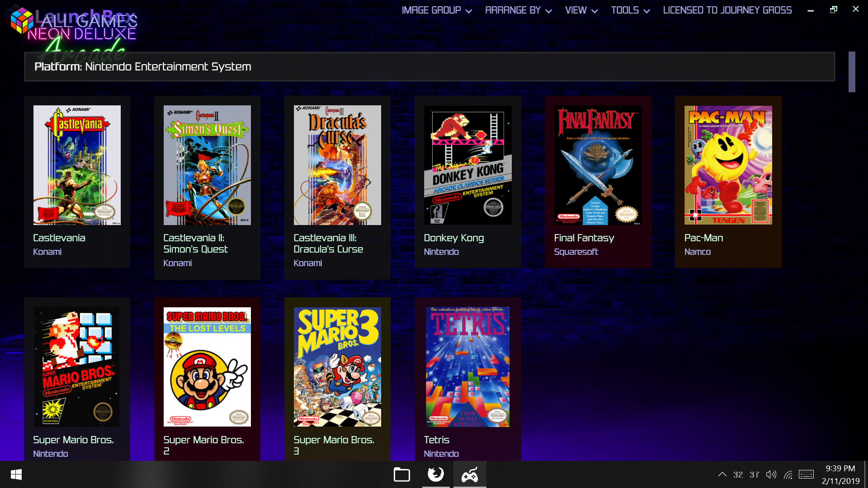Restore down the LaunchBox window
Image resolution: width=868 pixels, height=488 pixels.
pos(834,9)
